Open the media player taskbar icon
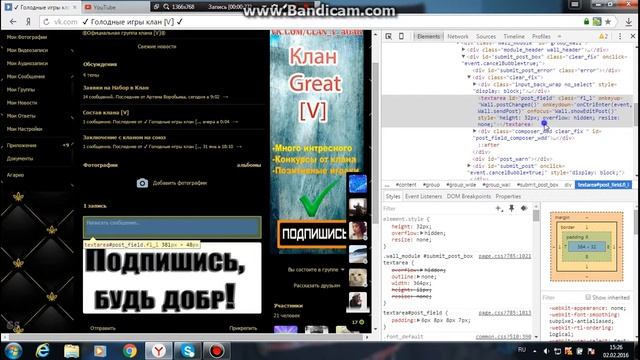Viewport: 640px width, 360px height. pyautogui.click(x=100, y=351)
